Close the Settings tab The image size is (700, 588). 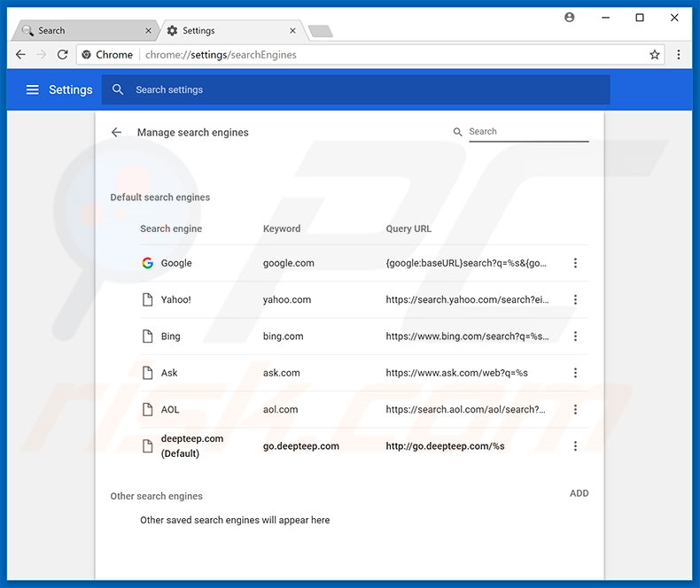point(292,30)
